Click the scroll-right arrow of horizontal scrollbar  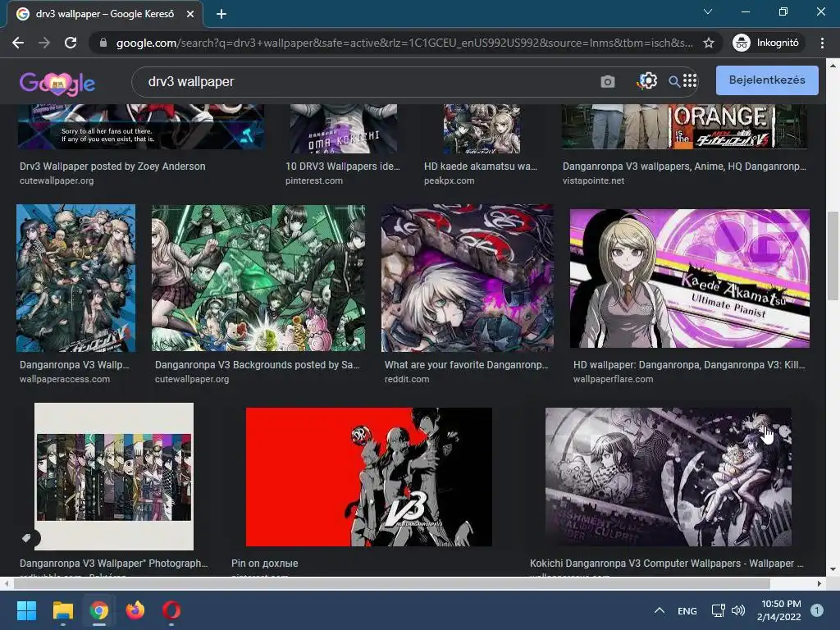point(819,583)
